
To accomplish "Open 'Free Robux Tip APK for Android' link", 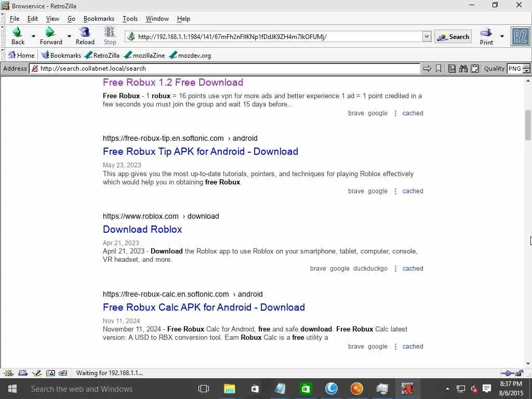I will coord(201,151).
